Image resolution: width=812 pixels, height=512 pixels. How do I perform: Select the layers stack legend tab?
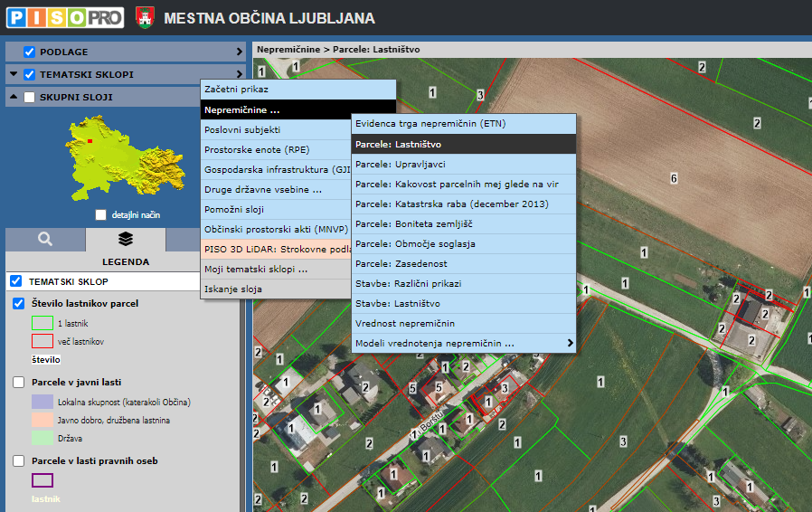[x=125, y=239]
